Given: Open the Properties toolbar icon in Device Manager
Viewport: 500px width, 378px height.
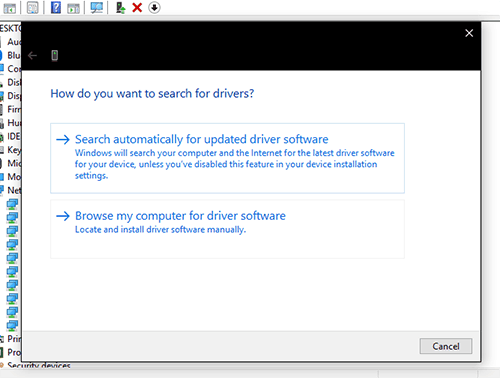Looking at the screenshot, I should 32,8.
